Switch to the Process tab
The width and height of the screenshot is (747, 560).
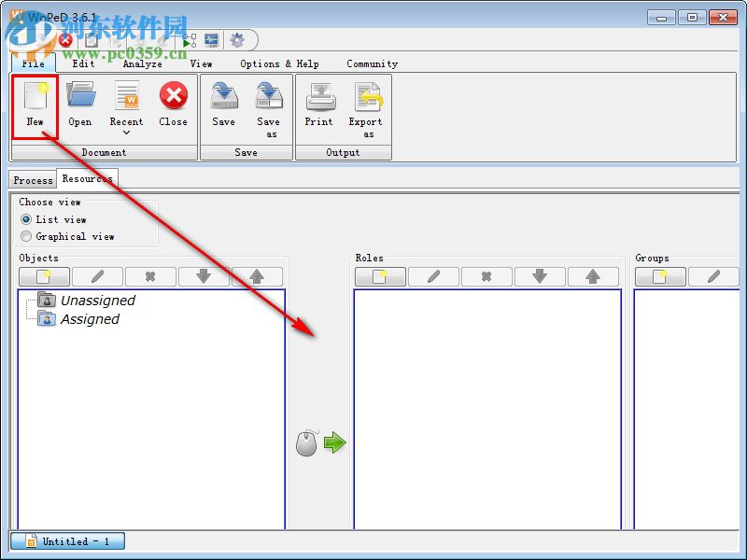click(x=33, y=180)
